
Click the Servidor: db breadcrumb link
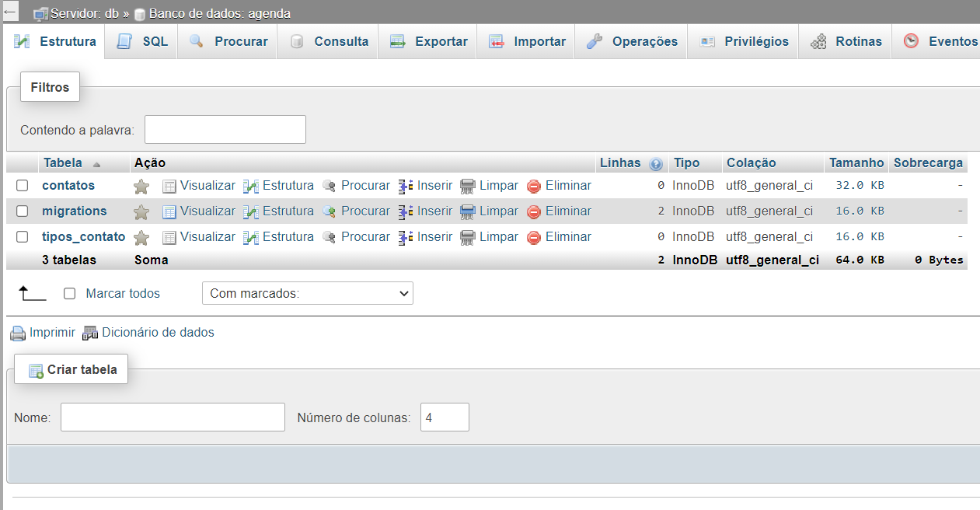click(84, 14)
